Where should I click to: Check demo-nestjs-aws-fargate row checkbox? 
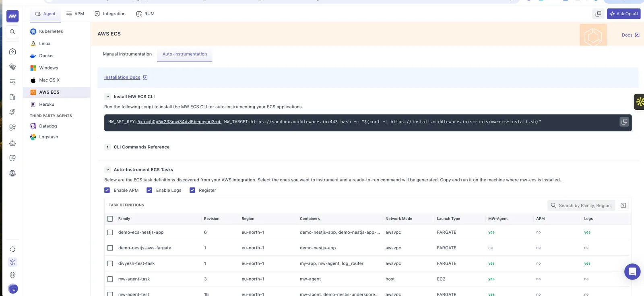point(110,248)
